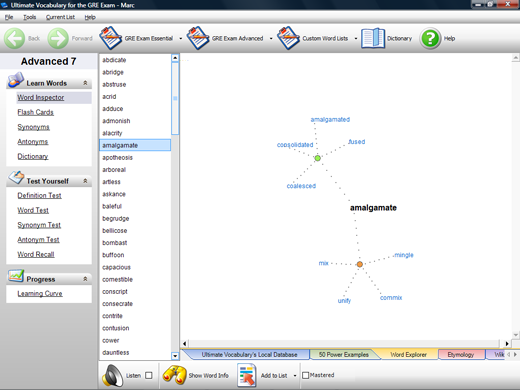Open the Help menu
Image resolution: width=520 pixels, height=390 pixels.
coord(90,17)
